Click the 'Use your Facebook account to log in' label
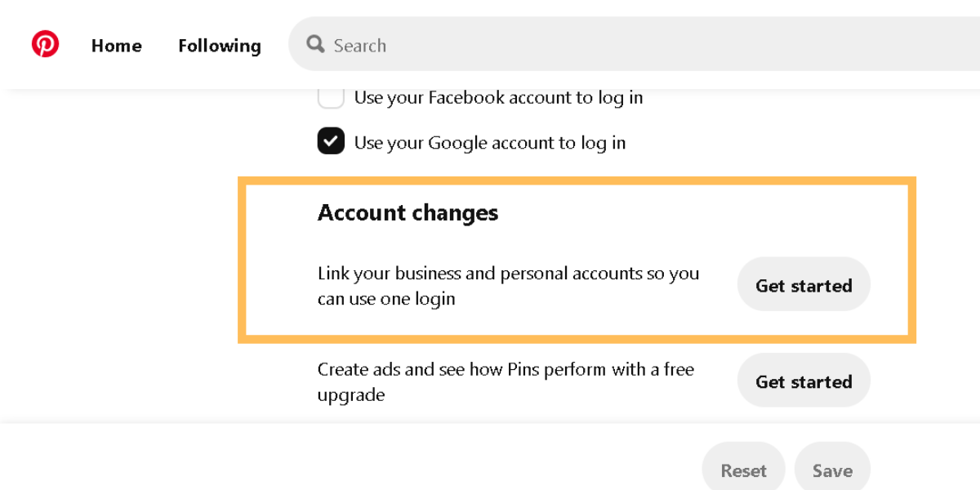The width and height of the screenshot is (980, 490). tap(498, 98)
